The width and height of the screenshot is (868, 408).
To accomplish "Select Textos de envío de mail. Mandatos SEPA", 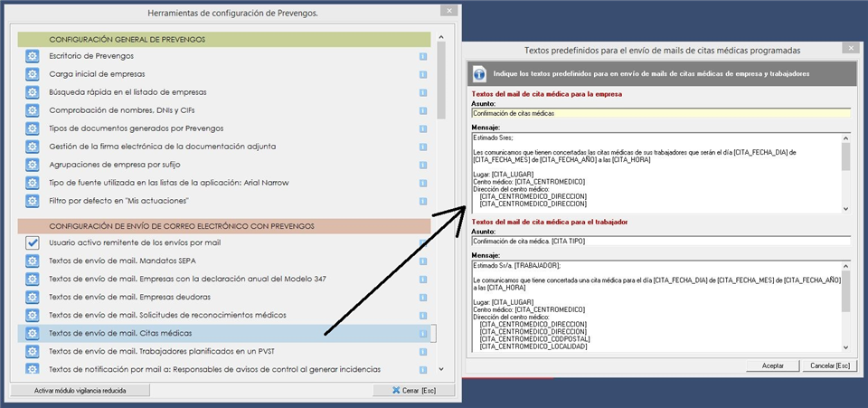I will click(122, 261).
